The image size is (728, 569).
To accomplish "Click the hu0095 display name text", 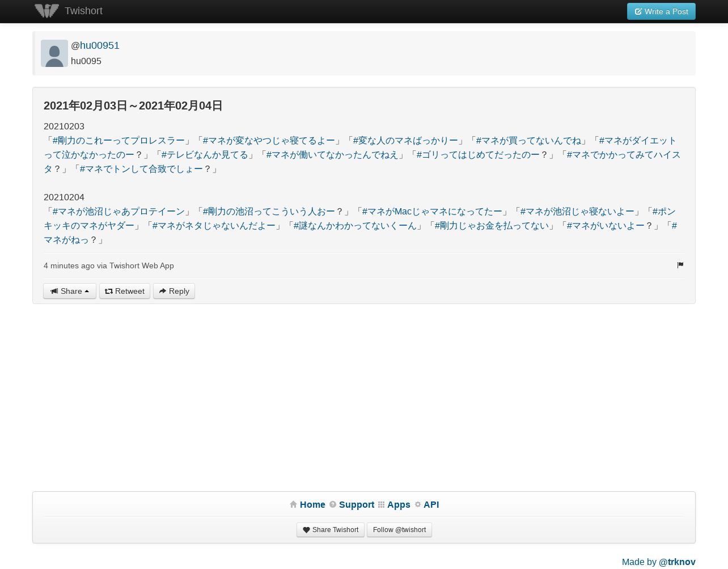I will [x=86, y=61].
